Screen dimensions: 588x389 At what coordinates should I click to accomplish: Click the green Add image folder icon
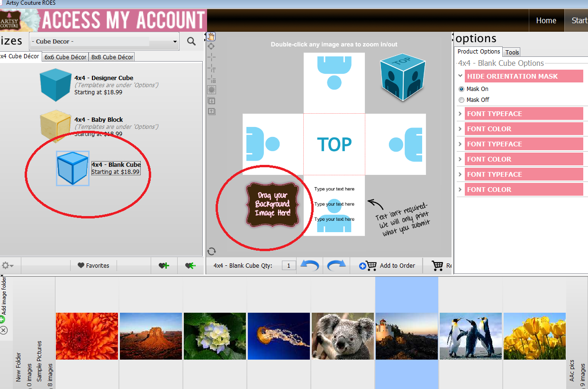click(3, 320)
